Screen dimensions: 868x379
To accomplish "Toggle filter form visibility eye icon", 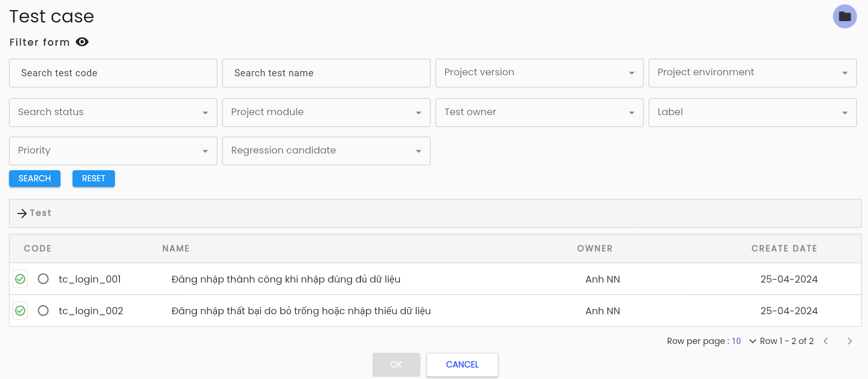I will (82, 42).
